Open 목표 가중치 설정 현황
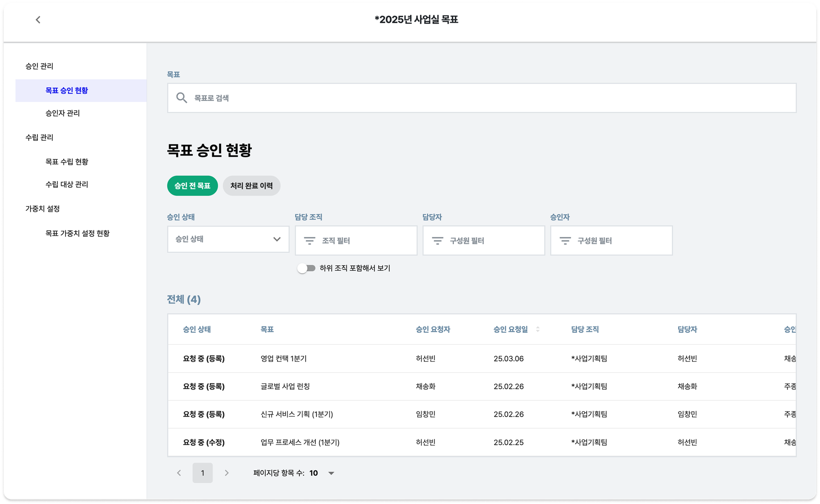Image resolution: width=820 pixels, height=504 pixels. point(77,234)
